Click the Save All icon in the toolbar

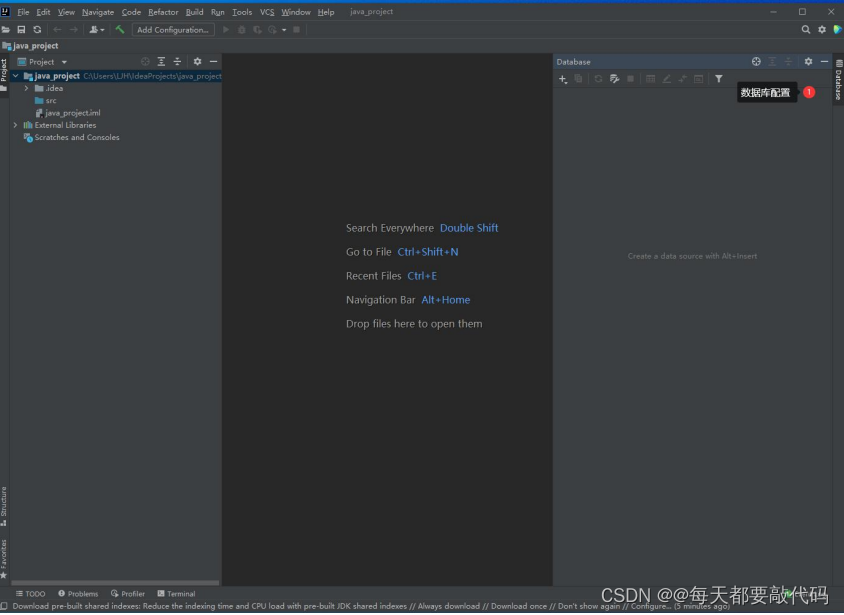click(20, 29)
